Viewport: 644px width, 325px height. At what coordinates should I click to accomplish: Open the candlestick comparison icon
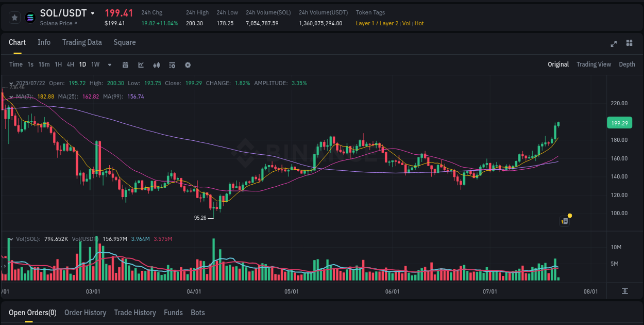pos(156,64)
